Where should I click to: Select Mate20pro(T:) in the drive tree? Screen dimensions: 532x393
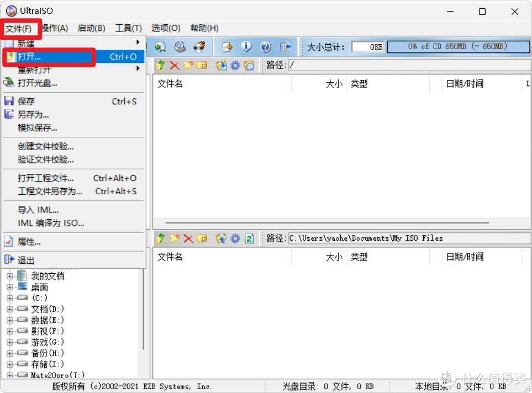click(57, 375)
